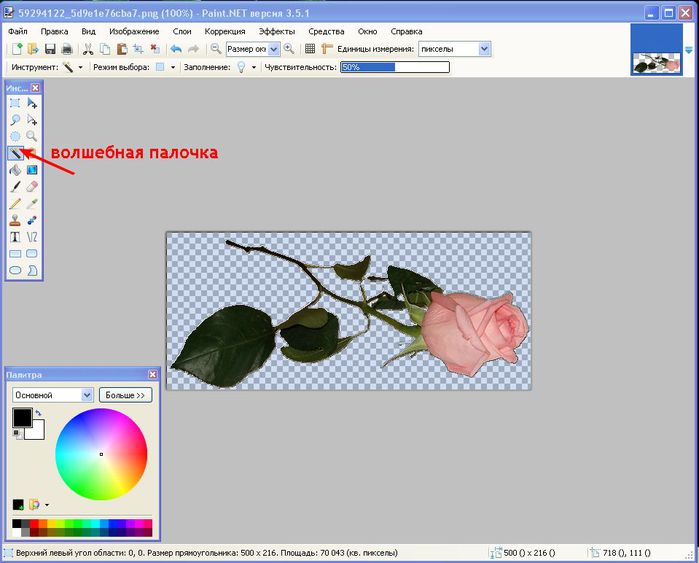Open the units dropdown showing пикселы
Screen dimensions: 699x563
[x=485, y=49]
